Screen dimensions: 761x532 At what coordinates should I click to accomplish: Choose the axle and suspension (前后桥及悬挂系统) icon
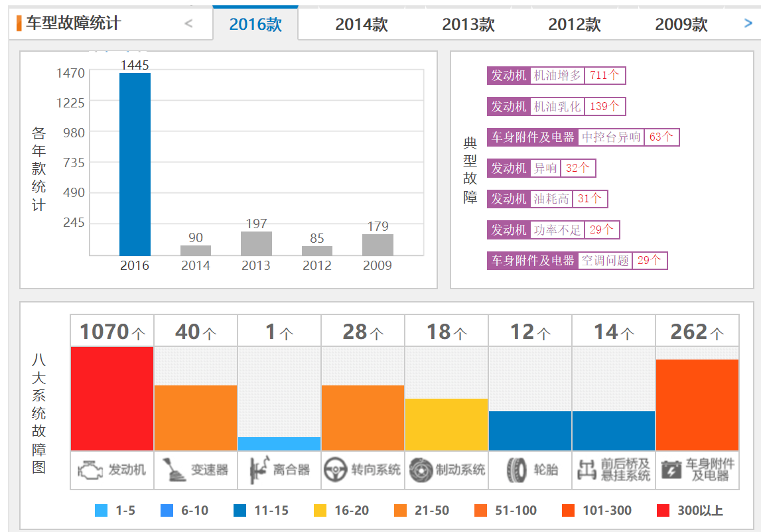(x=587, y=470)
